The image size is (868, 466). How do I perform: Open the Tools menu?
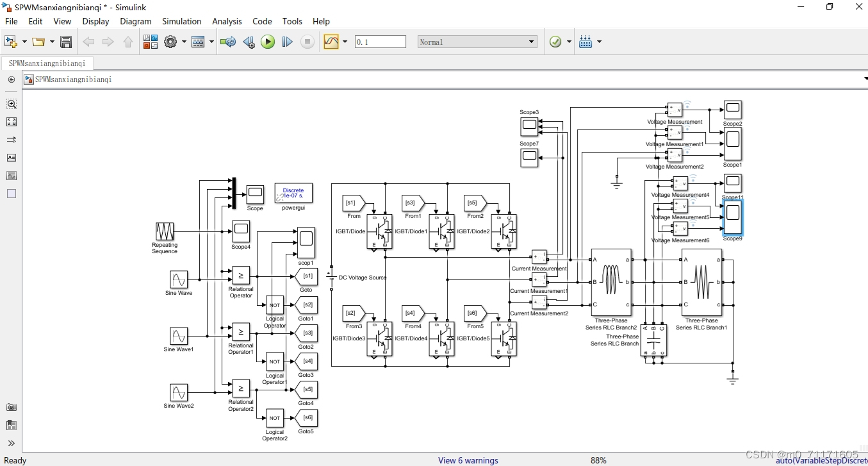(292, 21)
